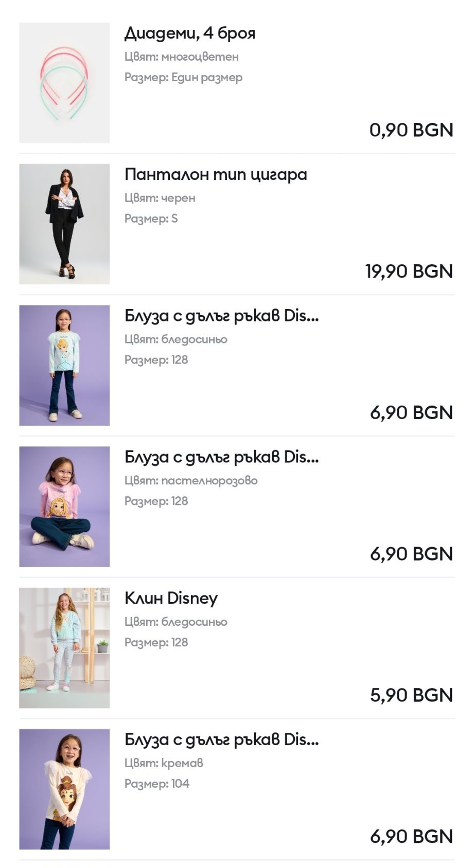The image size is (474, 868).
Task: Click the black cigarette trousers model photo
Action: pos(64,224)
